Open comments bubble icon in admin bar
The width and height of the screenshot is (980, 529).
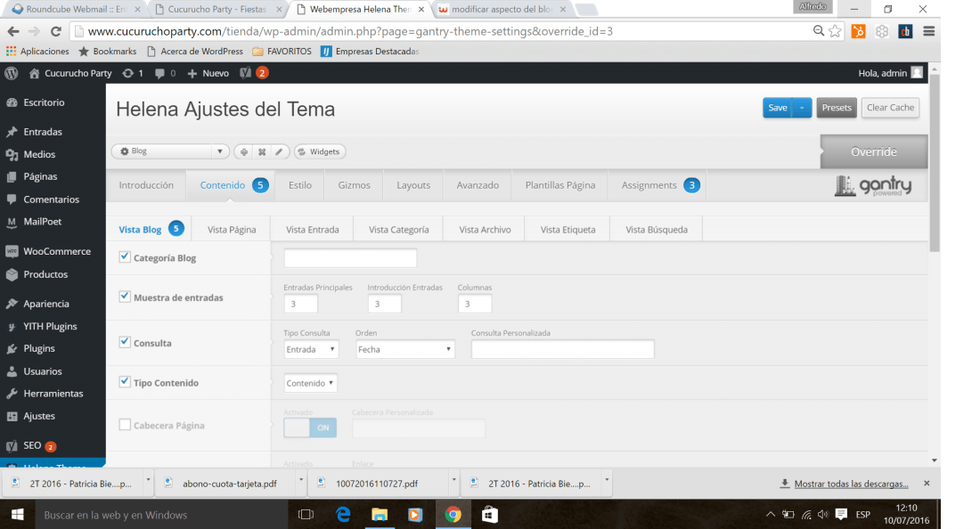tap(160, 74)
